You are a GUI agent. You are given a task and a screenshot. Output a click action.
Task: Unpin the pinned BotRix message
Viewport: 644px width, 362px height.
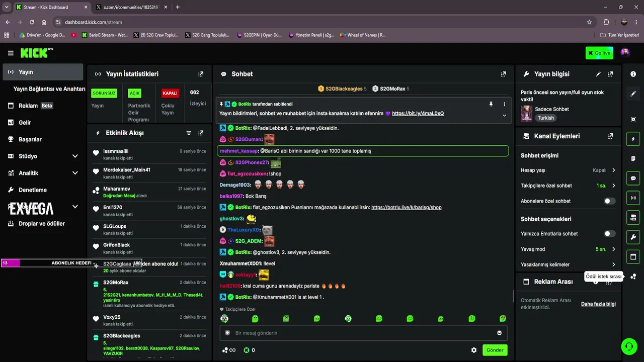pos(491,104)
